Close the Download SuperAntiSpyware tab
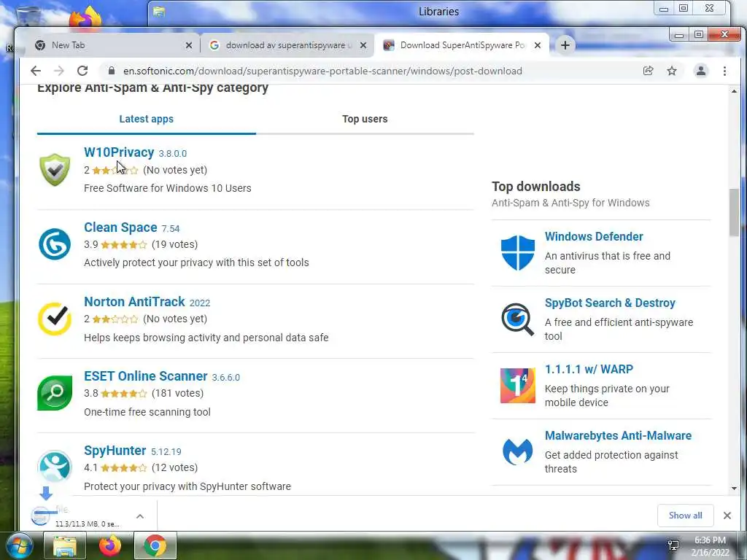Image resolution: width=747 pixels, height=560 pixels. 538,45
